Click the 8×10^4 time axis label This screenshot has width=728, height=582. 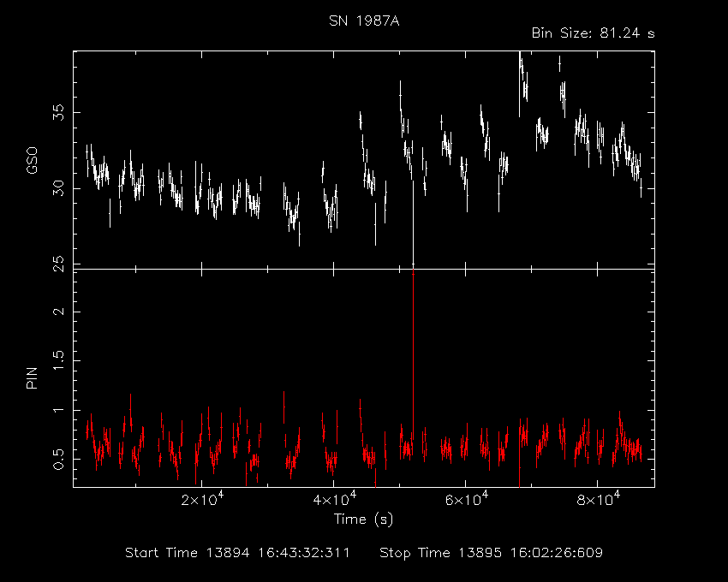click(598, 499)
